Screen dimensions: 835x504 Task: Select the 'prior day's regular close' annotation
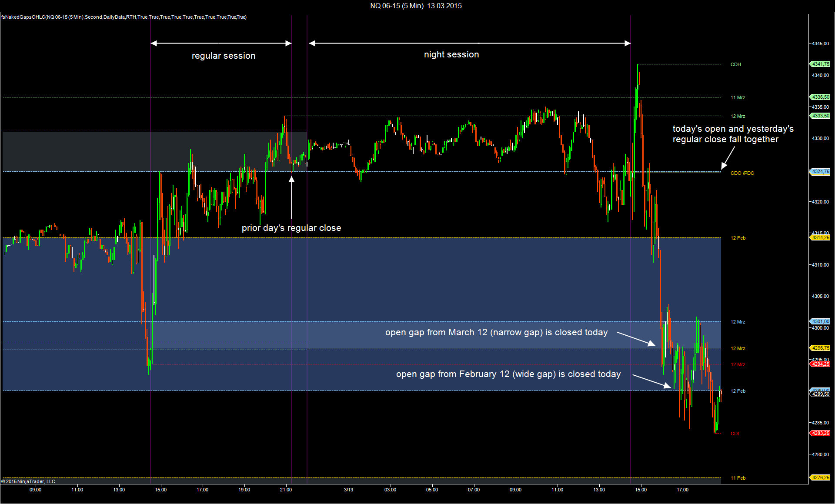pyautogui.click(x=291, y=228)
